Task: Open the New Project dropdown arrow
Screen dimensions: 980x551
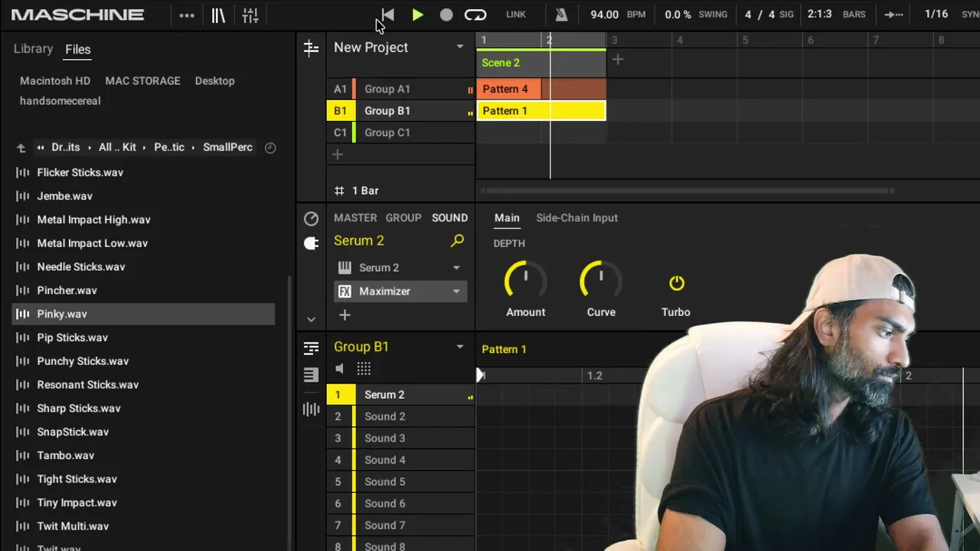Action: click(460, 47)
